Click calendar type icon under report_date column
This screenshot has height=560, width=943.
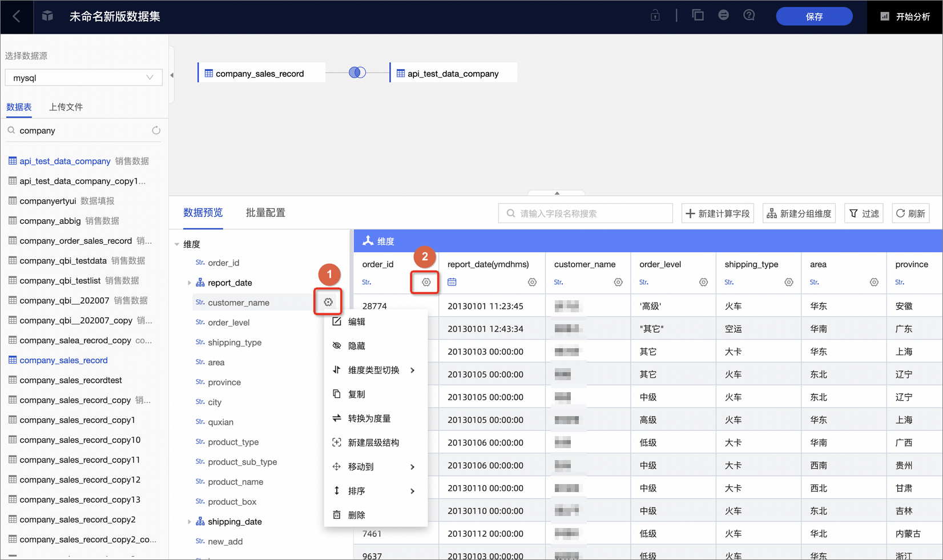tap(452, 282)
